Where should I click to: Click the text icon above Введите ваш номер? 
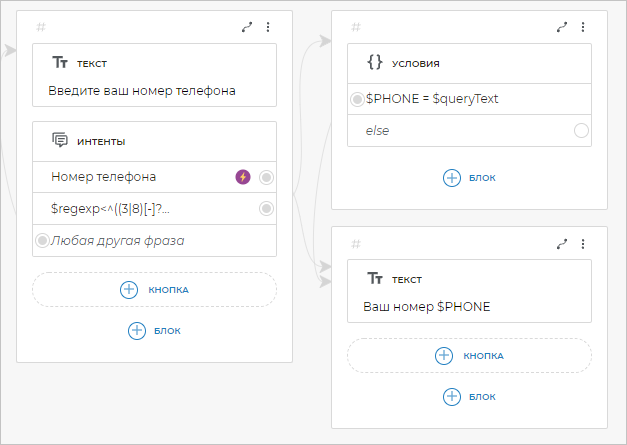click(59, 63)
